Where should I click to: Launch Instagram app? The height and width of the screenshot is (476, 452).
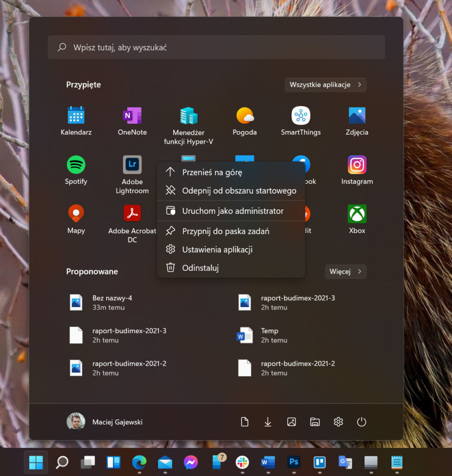tap(357, 170)
